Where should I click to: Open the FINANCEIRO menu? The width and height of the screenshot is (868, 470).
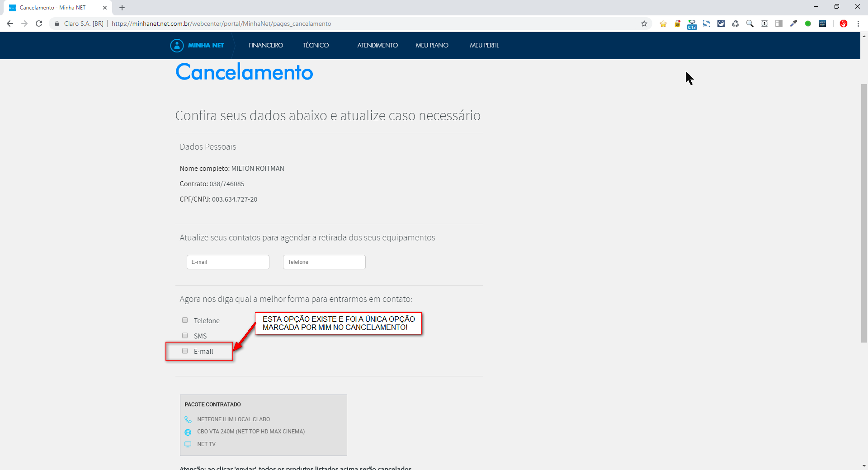tap(266, 45)
